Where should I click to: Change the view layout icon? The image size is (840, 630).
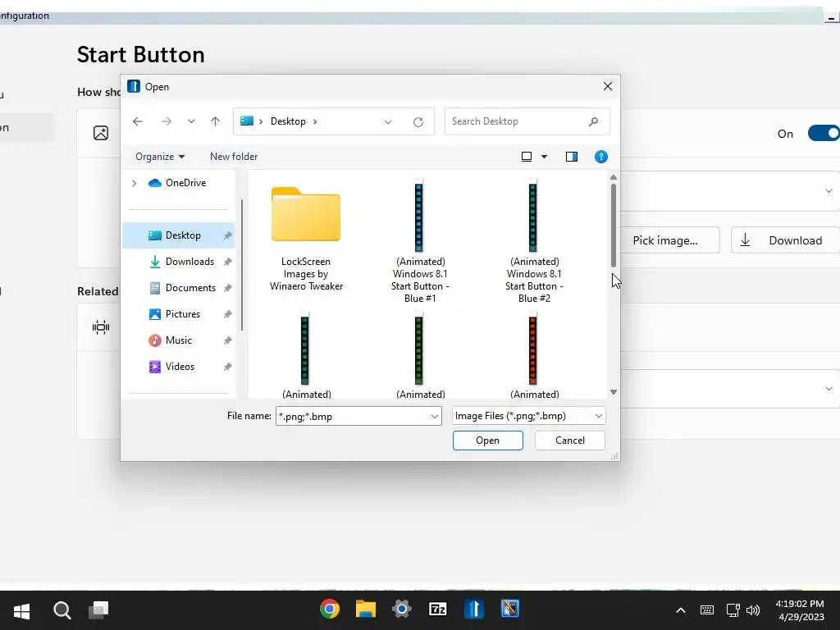click(x=527, y=157)
